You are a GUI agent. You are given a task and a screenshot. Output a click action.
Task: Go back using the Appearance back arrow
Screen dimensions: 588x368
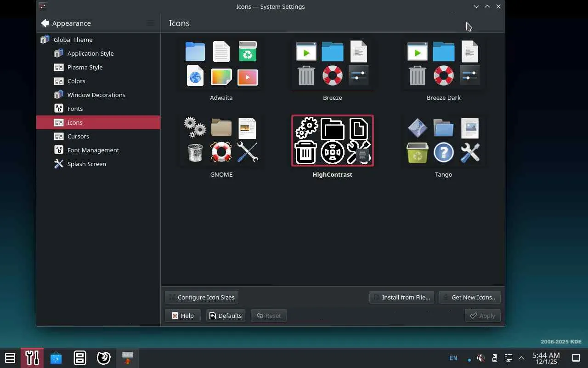[45, 23]
